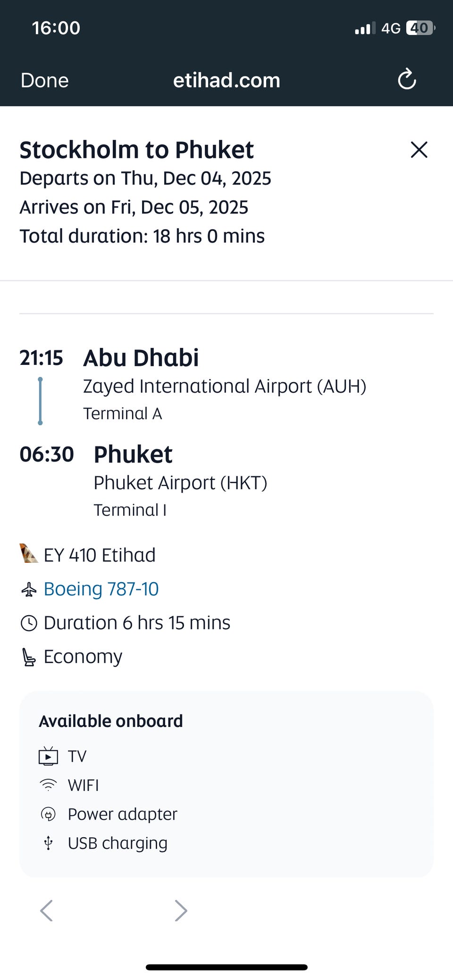The image size is (453, 980).
Task: Tap the Etihad airline logo icon
Action: coord(29,554)
